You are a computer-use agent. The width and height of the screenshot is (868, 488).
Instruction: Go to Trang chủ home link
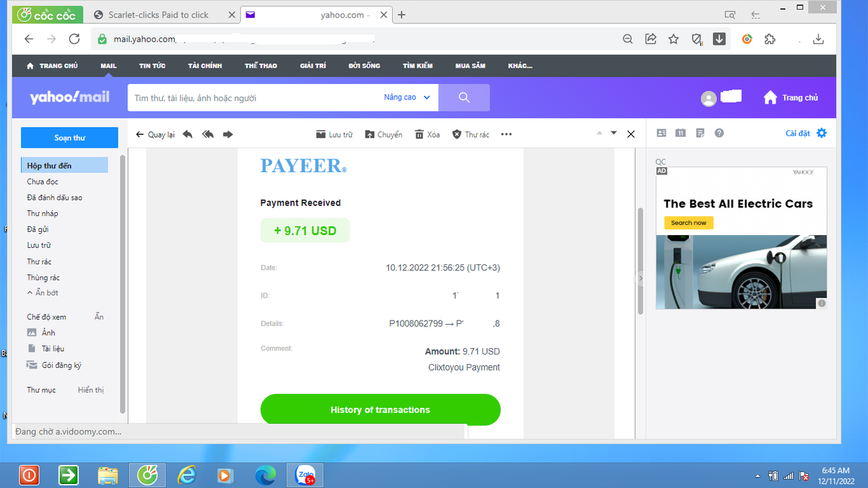(791, 98)
